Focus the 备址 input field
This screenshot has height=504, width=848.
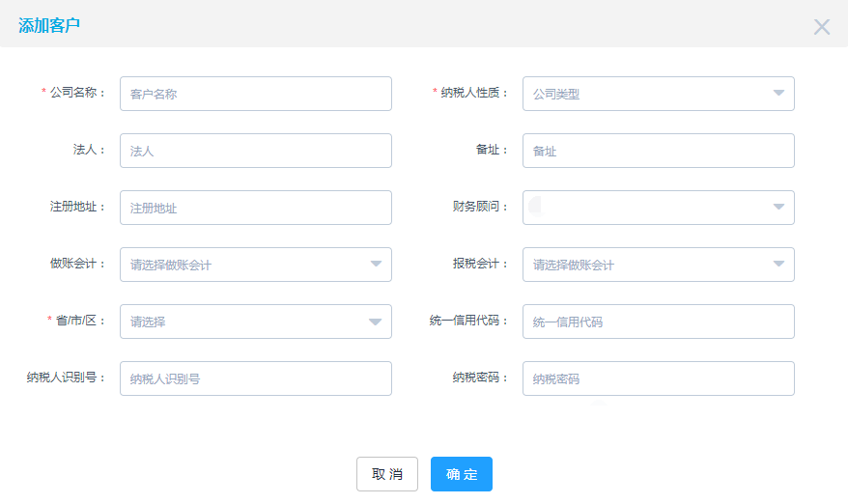click(x=658, y=151)
